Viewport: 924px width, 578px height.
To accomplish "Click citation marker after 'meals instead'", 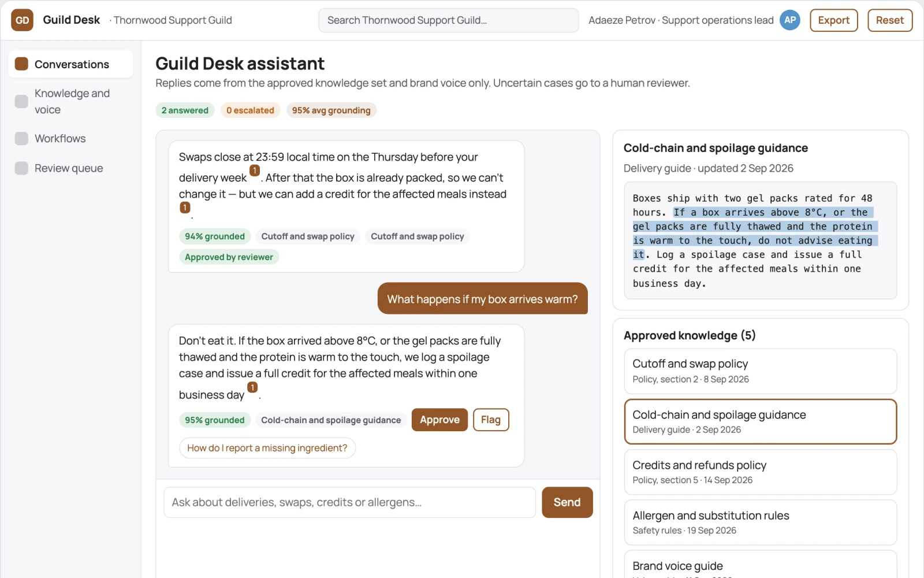I will [x=185, y=208].
